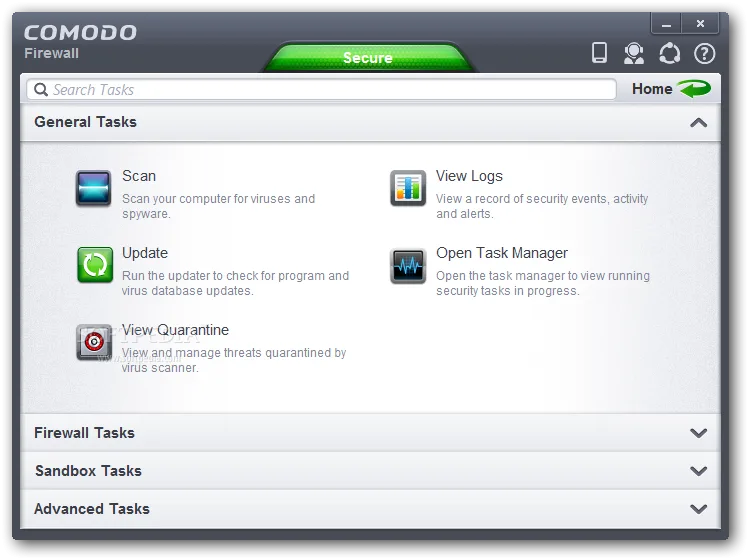Click the green Secure status tab
Viewport: 749px width, 560px height.
pyautogui.click(x=368, y=58)
